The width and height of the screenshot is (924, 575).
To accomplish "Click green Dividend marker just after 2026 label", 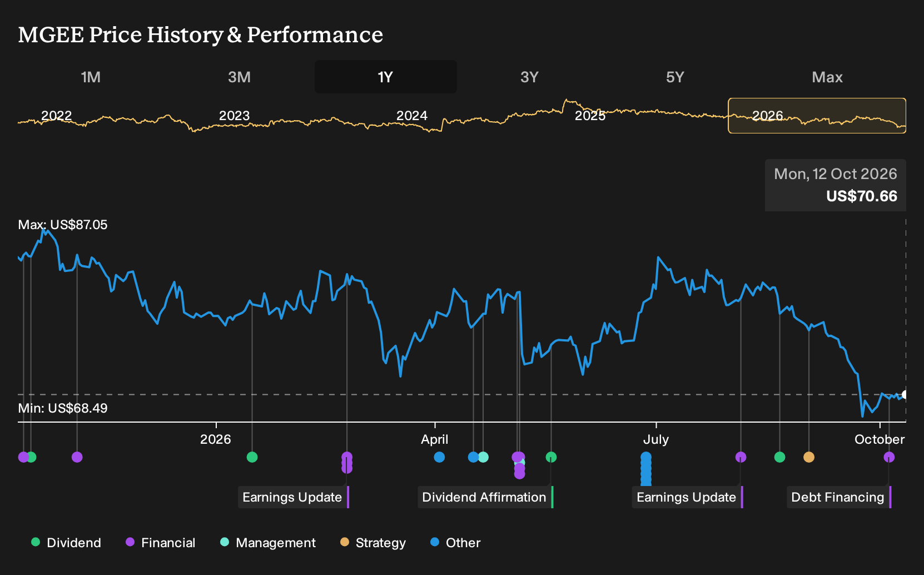I will [x=252, y=457].
